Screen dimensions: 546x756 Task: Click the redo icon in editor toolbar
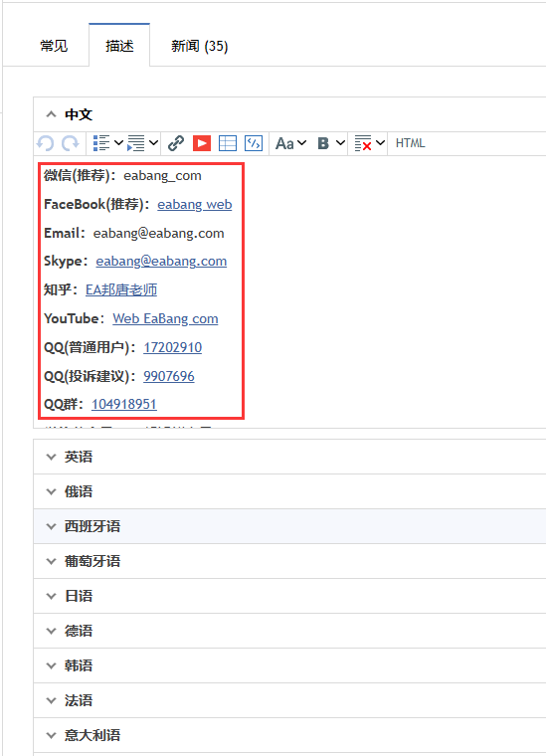(x=71, y=143)
